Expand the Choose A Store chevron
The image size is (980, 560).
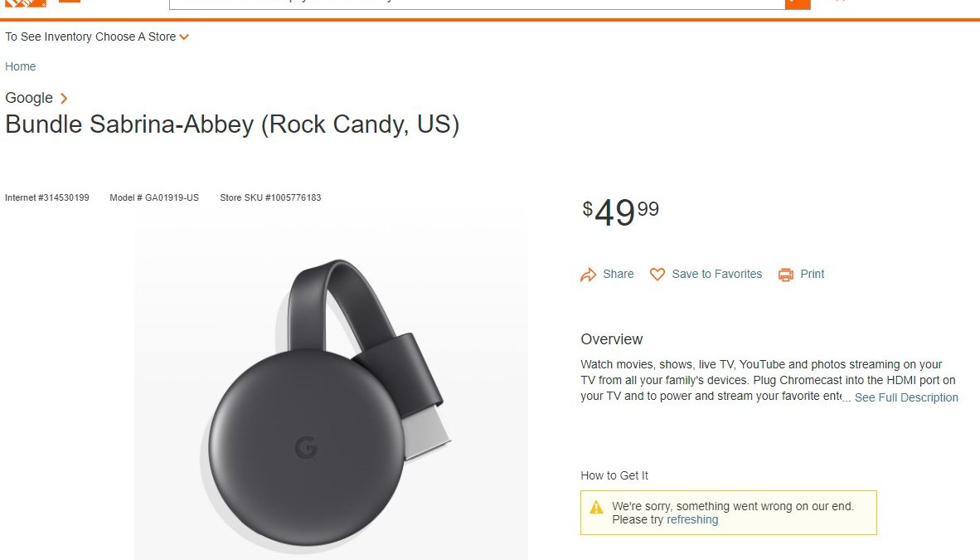(x=184, y=37)
